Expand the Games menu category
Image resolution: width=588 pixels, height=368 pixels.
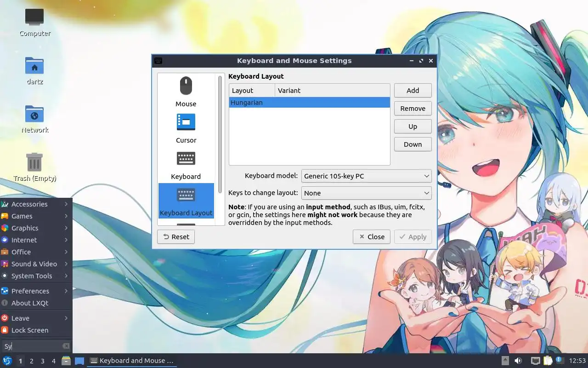[36, 216]
